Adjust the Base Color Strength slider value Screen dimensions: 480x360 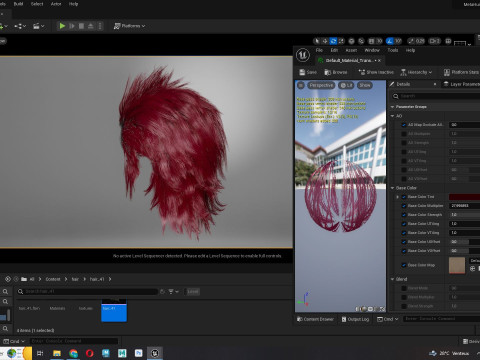pyautogui.click(x=464, y=215)
